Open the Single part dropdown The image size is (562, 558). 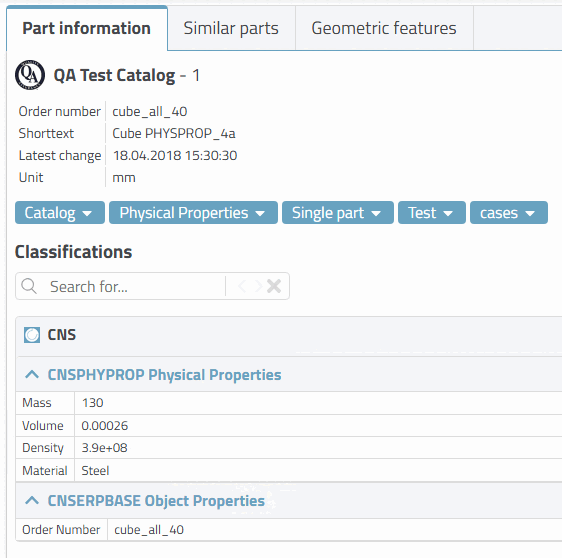(338, 213)
